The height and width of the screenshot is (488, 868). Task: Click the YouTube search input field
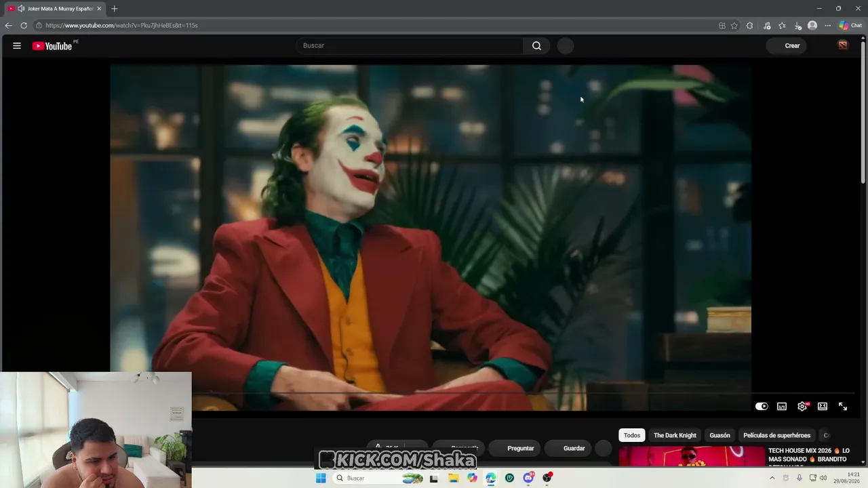(x=410, y=45)
